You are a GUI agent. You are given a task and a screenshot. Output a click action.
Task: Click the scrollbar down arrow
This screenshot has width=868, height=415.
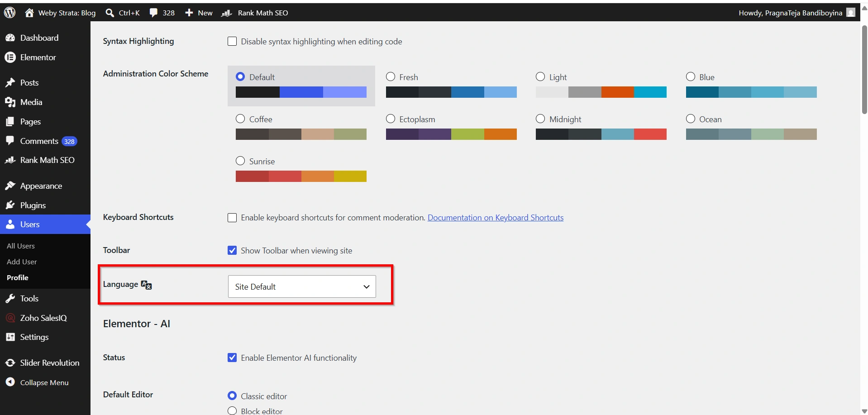(864, 411)
